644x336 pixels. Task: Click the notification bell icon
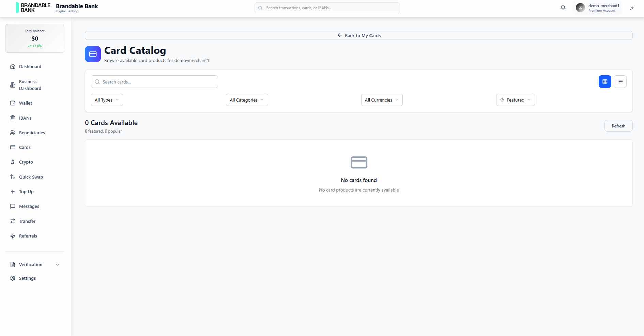tap(563, 7)
